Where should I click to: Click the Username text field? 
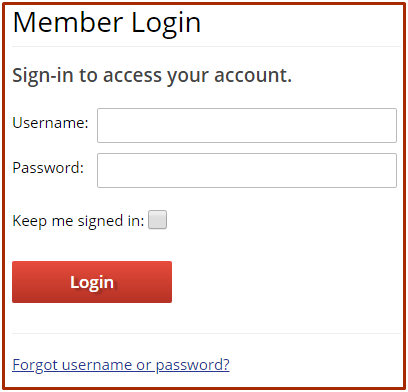pyautogui.click(x=247, y=125)
